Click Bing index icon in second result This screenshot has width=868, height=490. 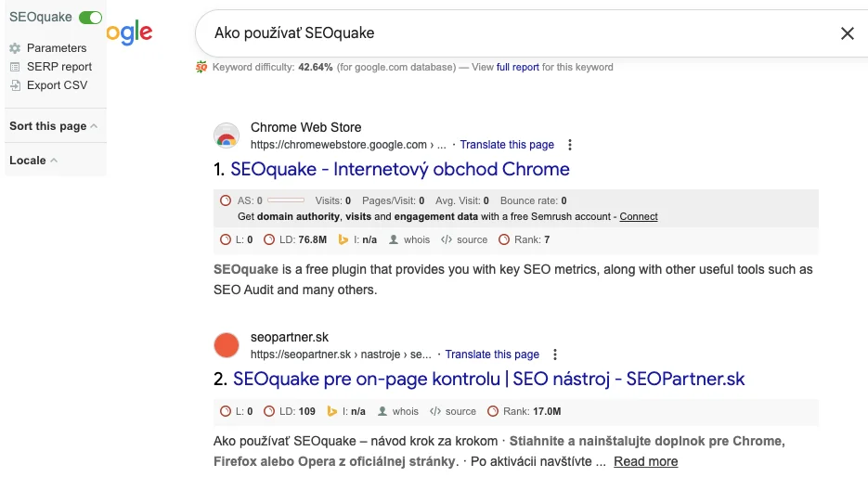331,411
